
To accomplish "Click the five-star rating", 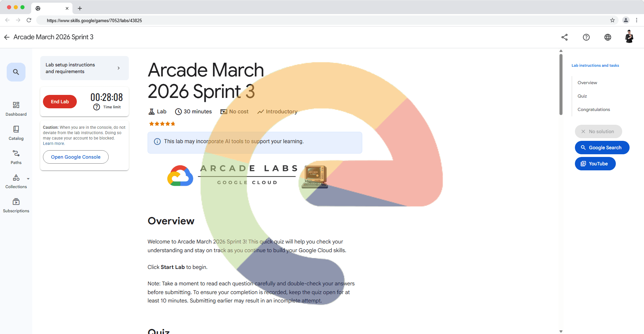I will pos(162,124).
